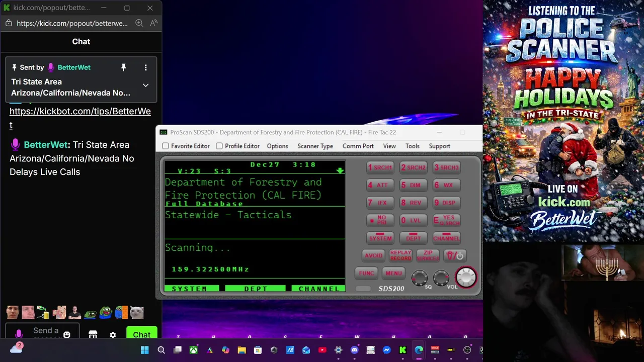Click the NO PRI dot key
Screen dimensions: 644x362
(x=380, y=220)
